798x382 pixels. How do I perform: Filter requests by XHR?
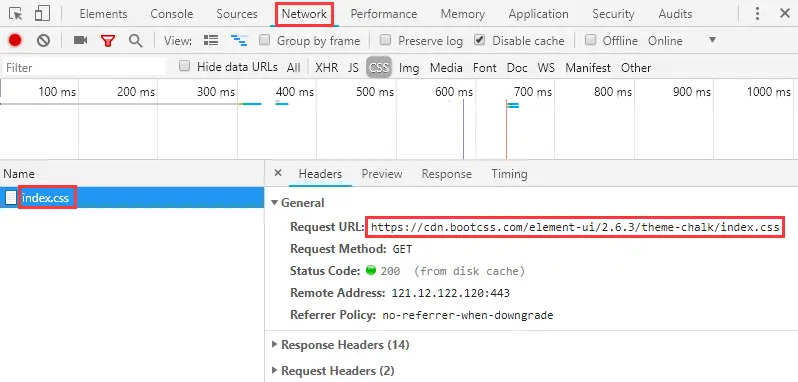[x=326, y=68]
